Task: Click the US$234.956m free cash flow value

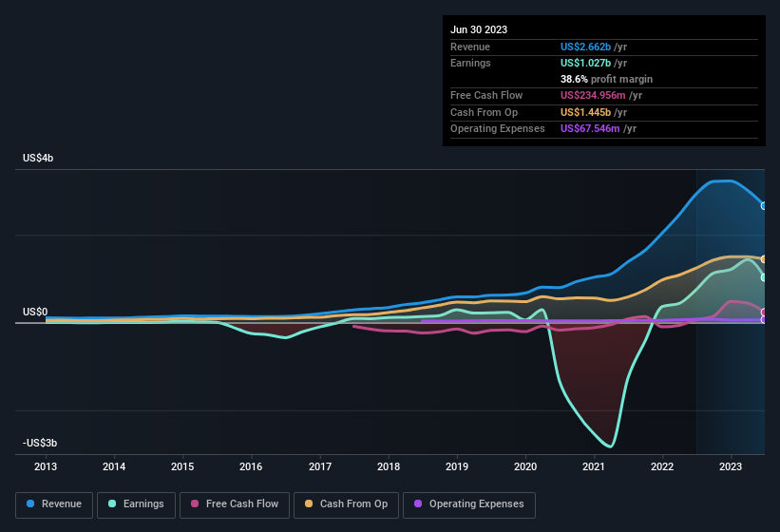Action: (x=593, y=95)
